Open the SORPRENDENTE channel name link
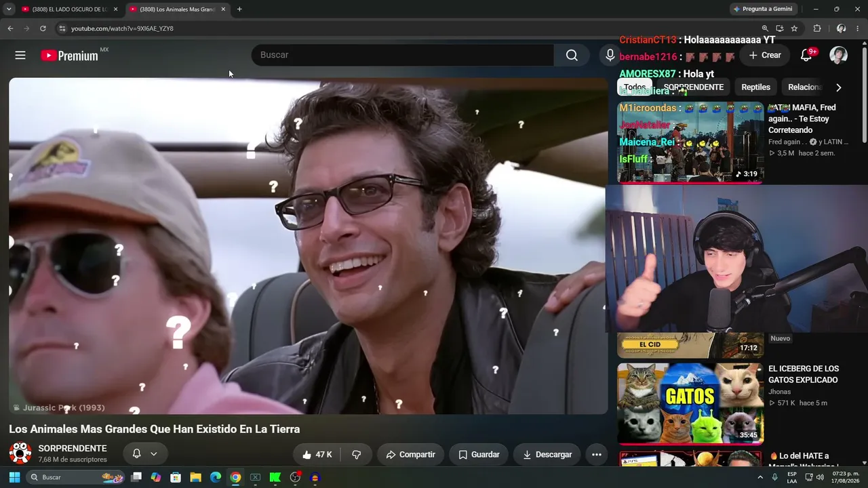The image size is (868, 488). tap(73, 449)
